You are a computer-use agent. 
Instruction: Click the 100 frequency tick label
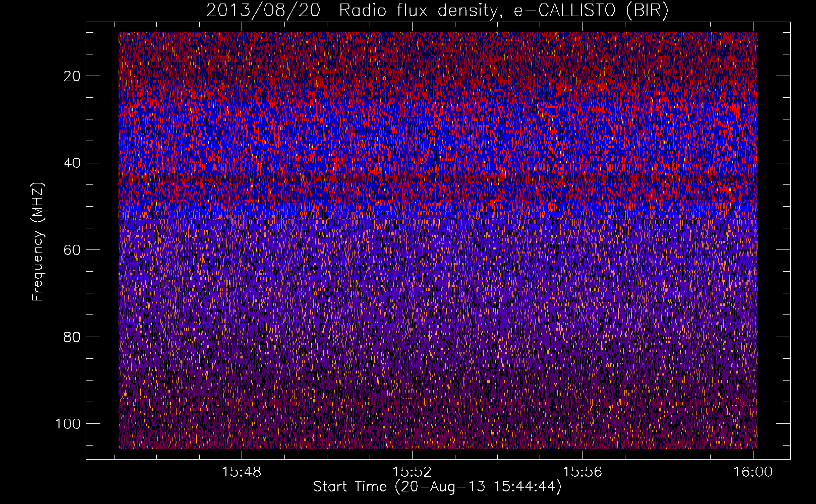coord(68,424)
